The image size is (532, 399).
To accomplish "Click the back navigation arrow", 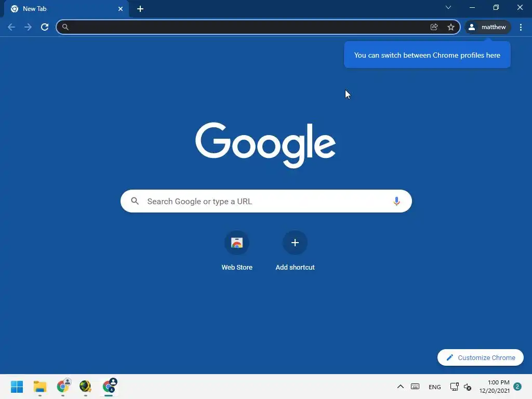I will pos(11,27).
